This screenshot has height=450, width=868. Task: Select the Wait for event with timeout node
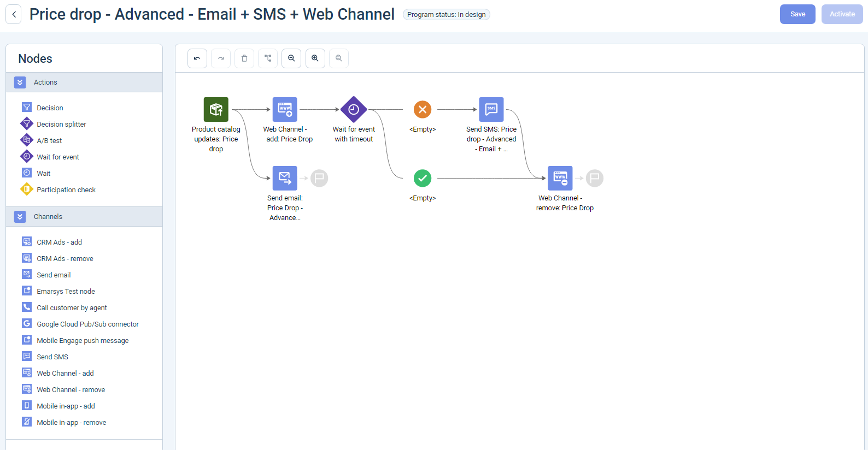click(x=354, y=110)
